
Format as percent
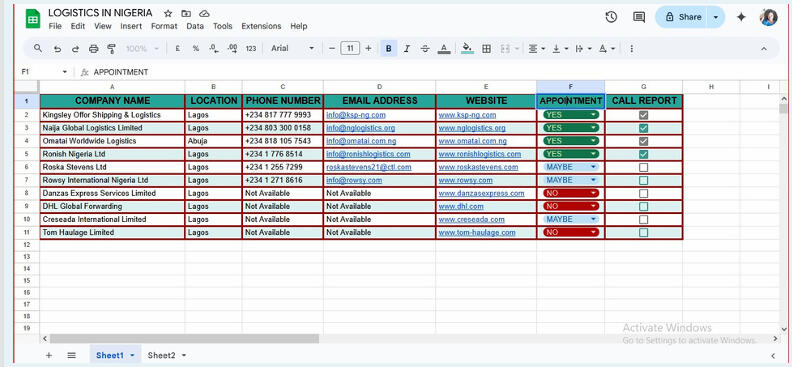[195, 48]
